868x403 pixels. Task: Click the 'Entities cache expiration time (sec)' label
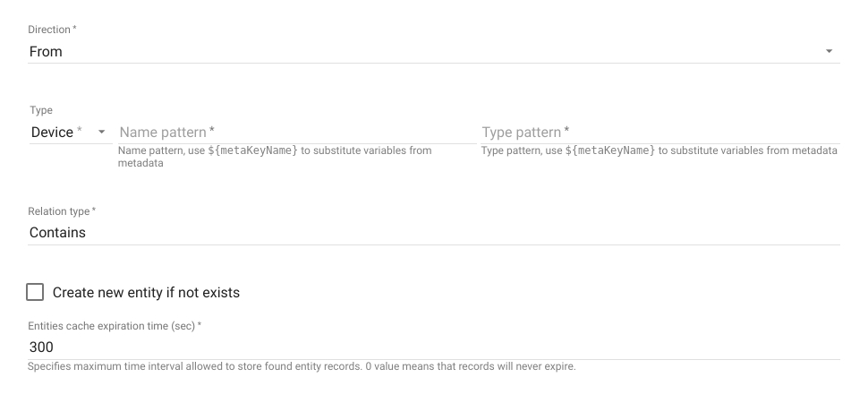tap(115, 324)
